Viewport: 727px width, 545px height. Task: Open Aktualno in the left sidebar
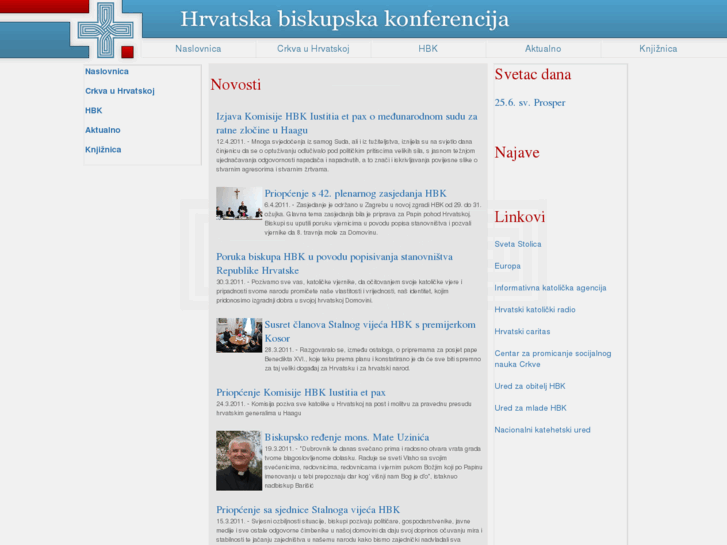click(x=102, y=130)
